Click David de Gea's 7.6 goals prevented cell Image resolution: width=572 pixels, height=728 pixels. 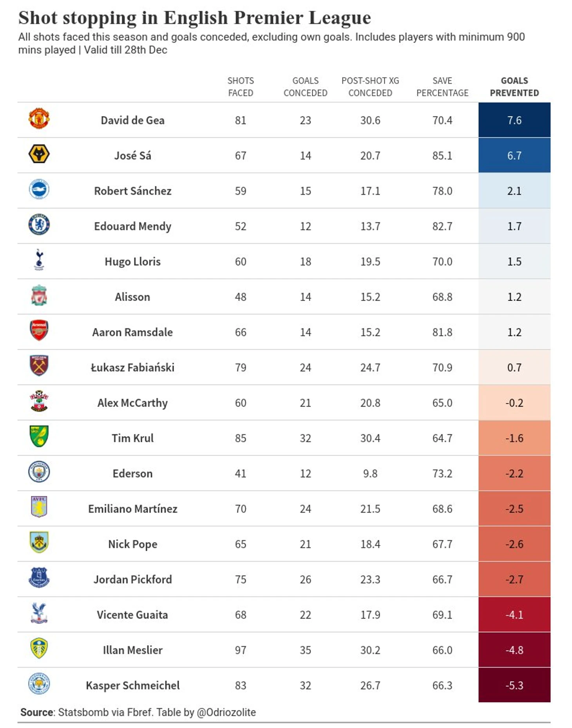(514, 120)
